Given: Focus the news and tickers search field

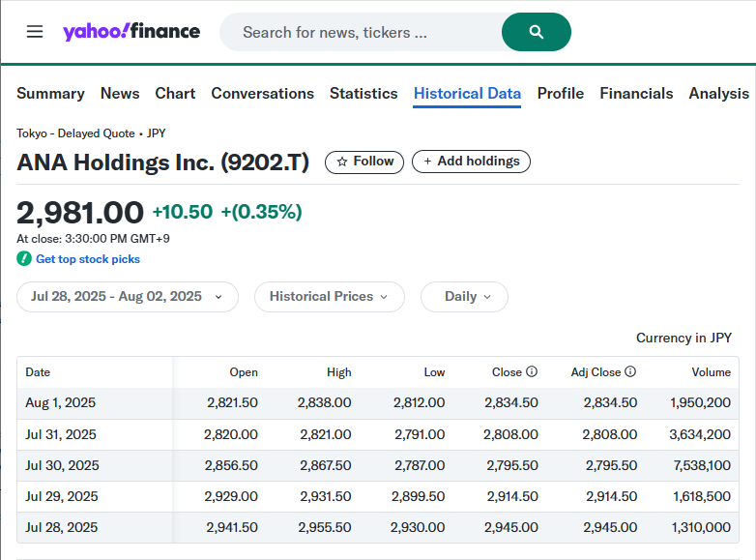Looking at the screenshot, I should tap(360, 33).
